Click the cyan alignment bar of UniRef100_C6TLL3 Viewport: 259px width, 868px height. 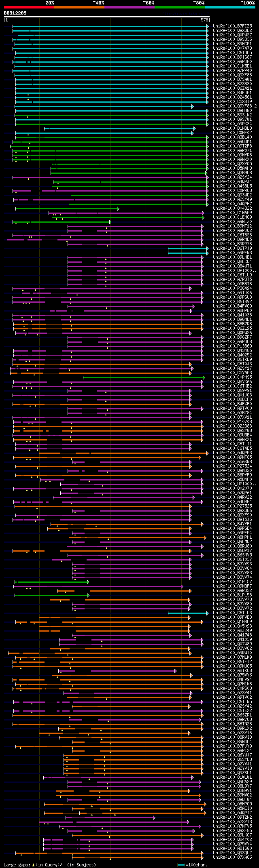(x=189, y=613)
